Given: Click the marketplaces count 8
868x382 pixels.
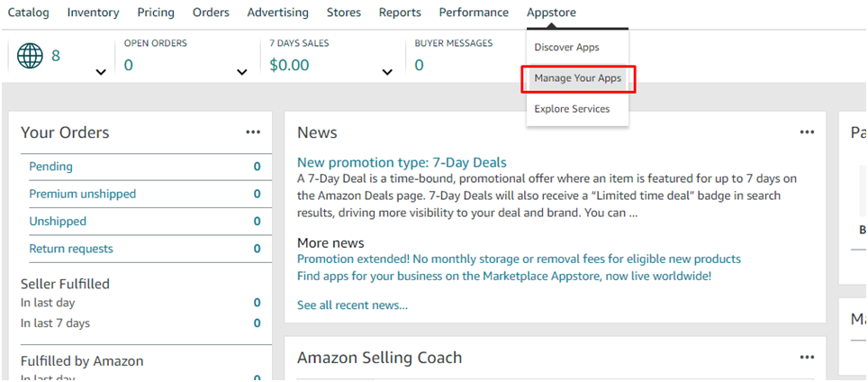Looking at the screenshot, I should click(x=55, y=56).
